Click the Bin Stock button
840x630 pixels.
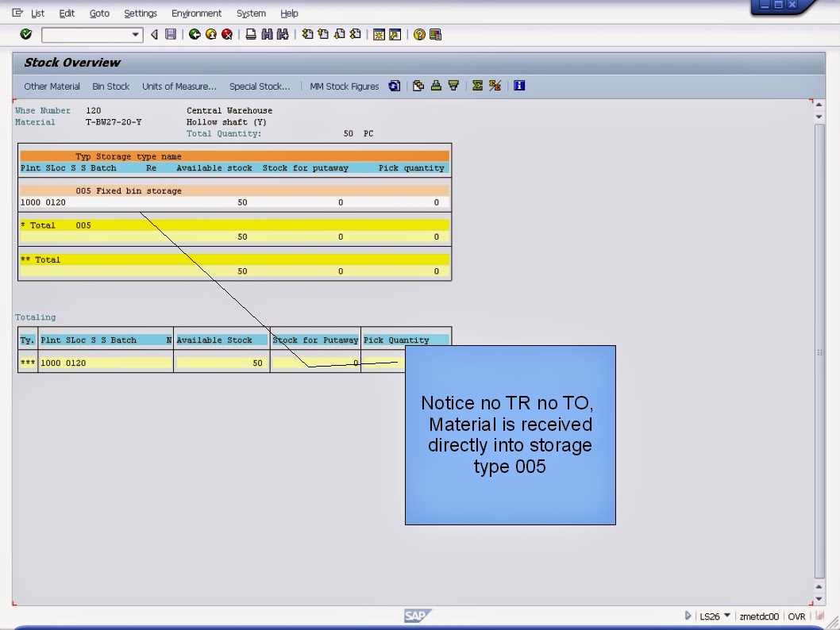[110, 86]
